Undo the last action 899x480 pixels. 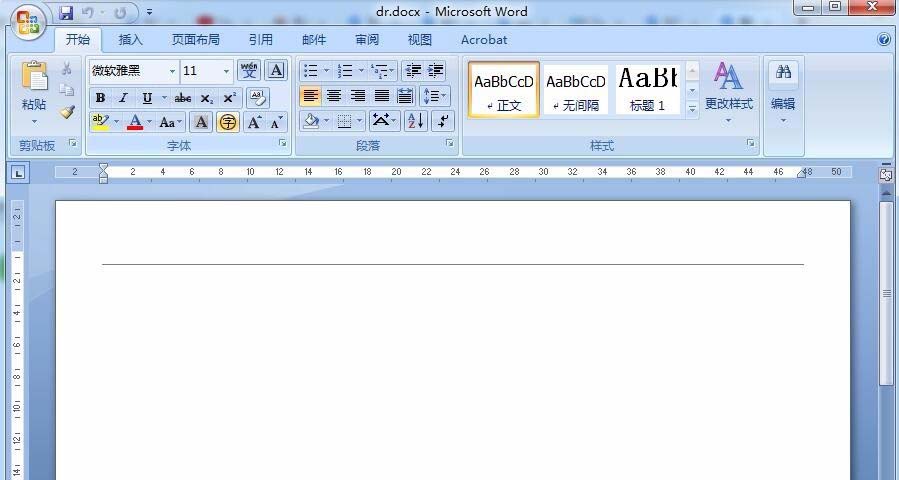[x=87, y=12]
